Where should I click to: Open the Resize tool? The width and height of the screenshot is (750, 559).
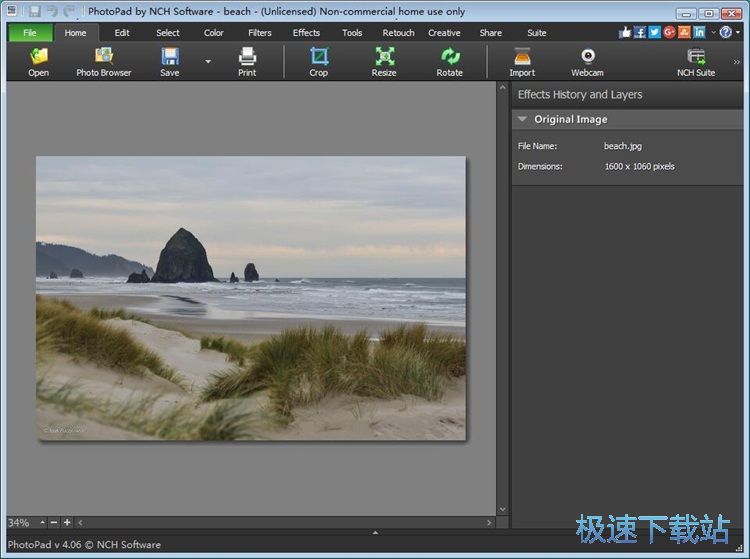coord(384,60)
